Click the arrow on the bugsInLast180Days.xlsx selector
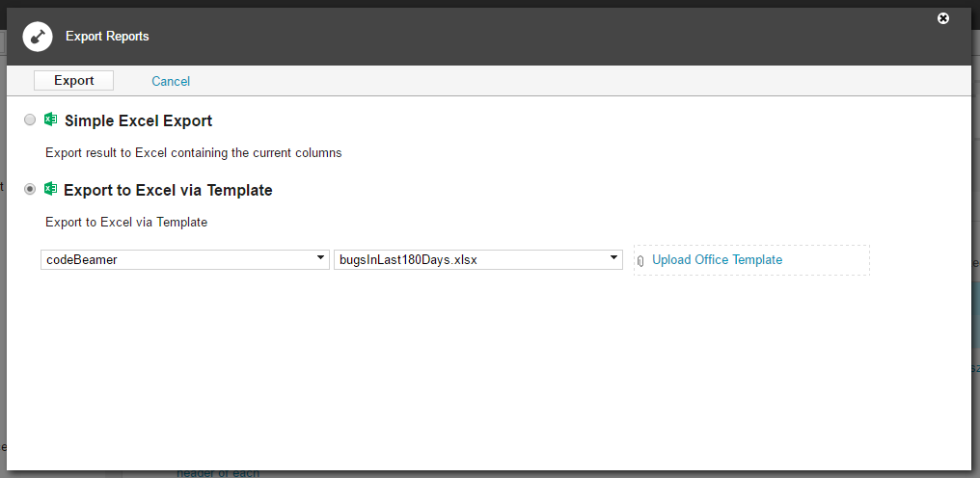980x478 pixels. tap(613, 257)
